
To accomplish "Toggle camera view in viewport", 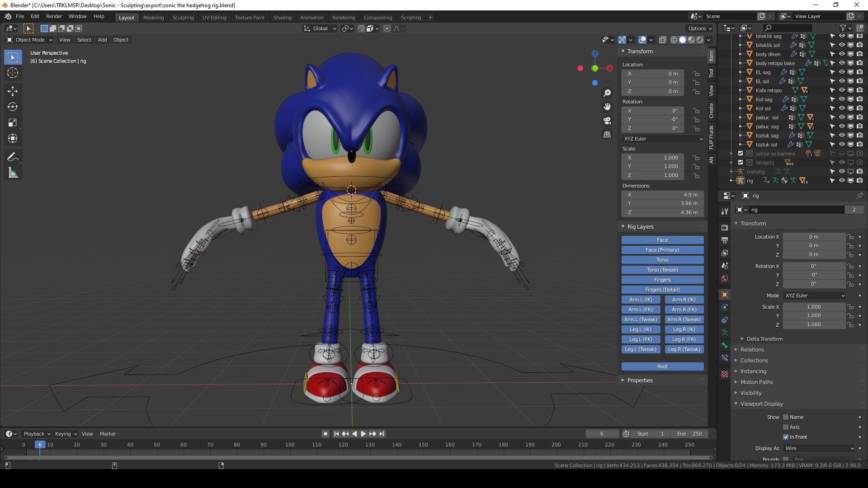I will tap(607, 121).
